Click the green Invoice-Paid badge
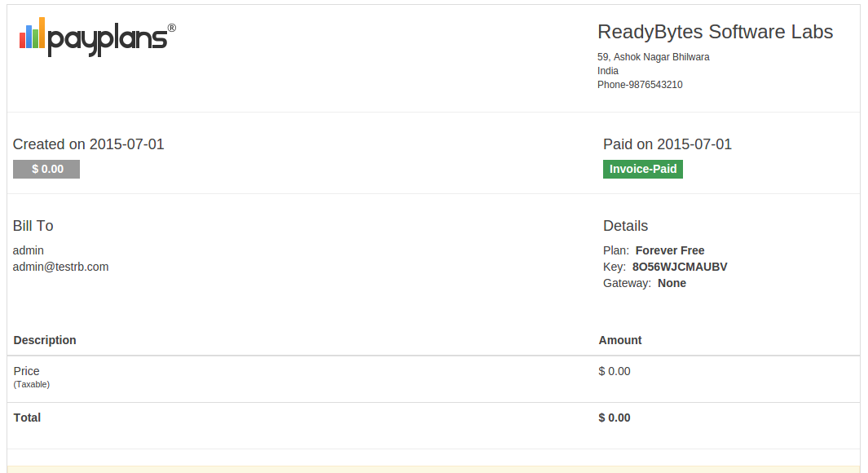 [x=643, y=169]
